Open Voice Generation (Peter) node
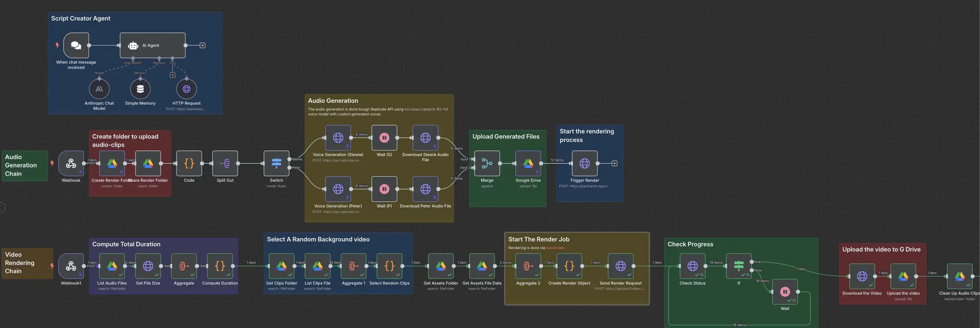 coord(338,189)
